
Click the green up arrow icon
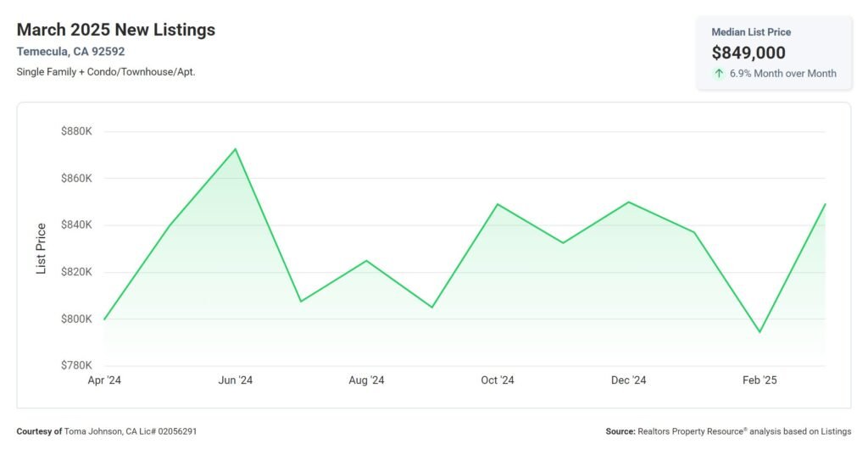(x=719, y=74)
